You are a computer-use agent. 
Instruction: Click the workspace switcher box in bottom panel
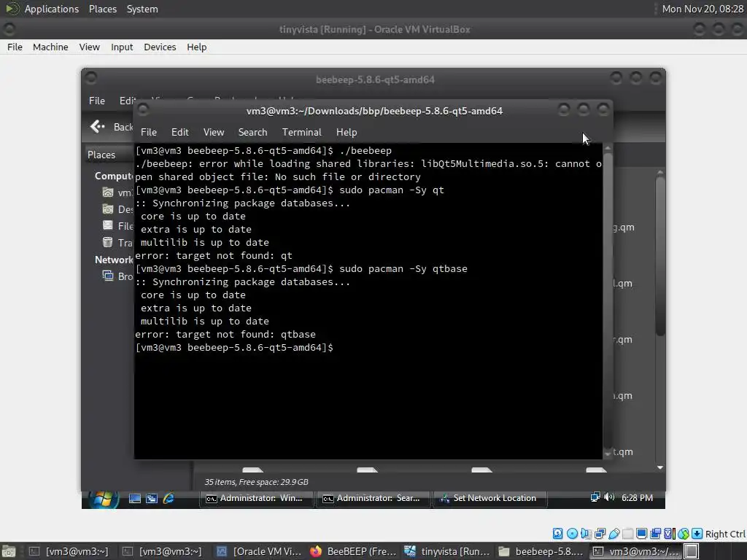[692, 551]
